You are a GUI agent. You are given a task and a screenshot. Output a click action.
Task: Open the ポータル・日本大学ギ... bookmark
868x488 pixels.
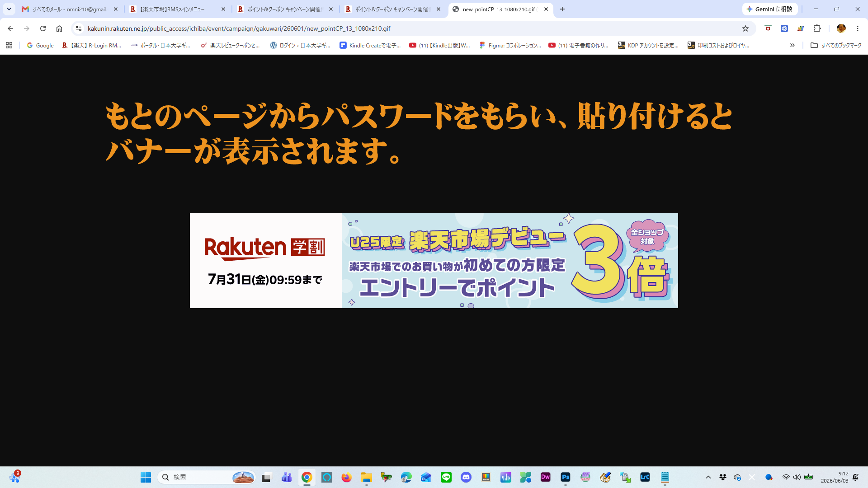tap(160, 45)
